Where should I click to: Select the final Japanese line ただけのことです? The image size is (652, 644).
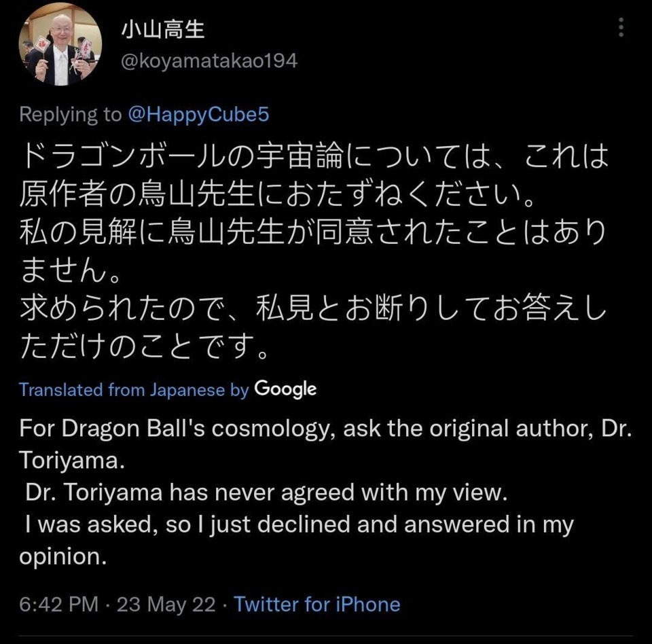(x=144, y=346)
